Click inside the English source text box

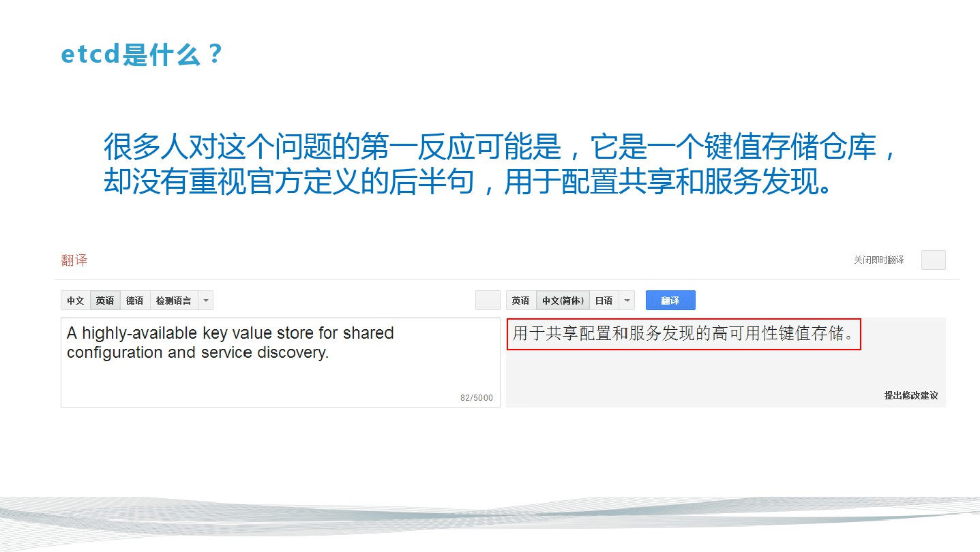[x=280, y=363]
